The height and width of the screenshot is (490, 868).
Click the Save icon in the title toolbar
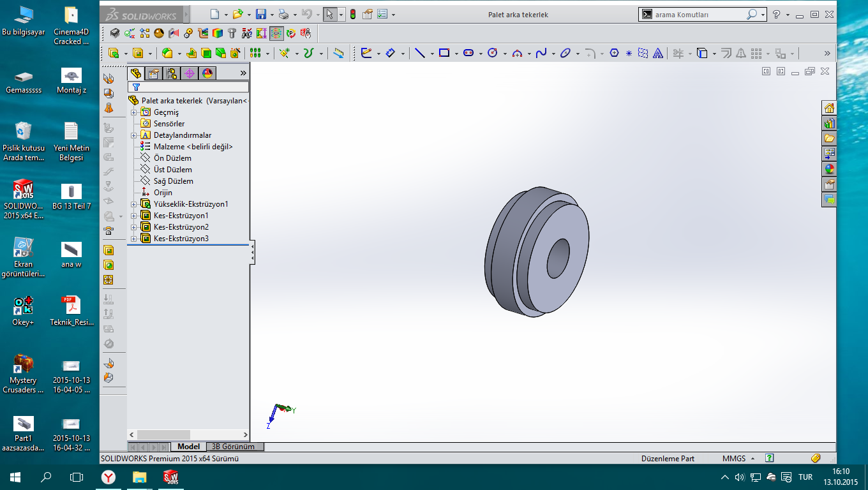point(260,14)
